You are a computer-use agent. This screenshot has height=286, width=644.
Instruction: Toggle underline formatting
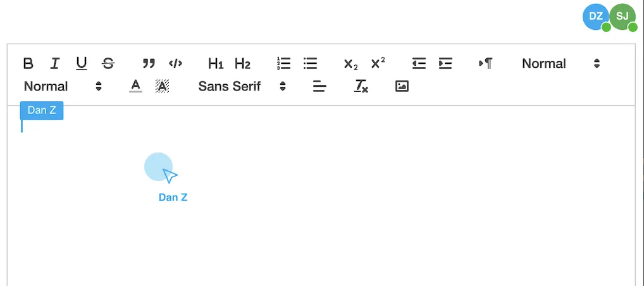pos(82,64)
